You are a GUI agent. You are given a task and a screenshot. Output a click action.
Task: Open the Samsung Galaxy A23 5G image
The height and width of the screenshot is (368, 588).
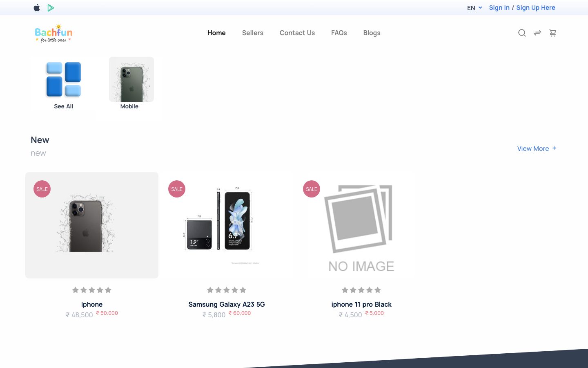(227, 225)
